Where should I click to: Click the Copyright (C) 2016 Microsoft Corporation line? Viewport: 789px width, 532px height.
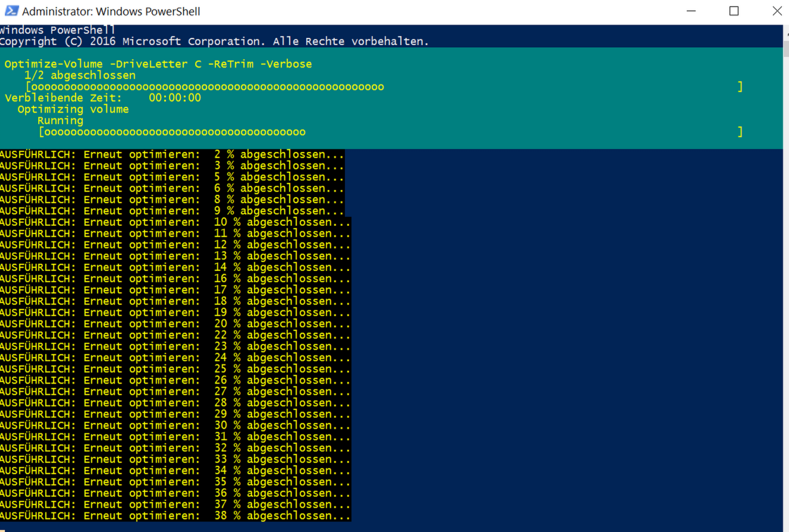(214, 42)
